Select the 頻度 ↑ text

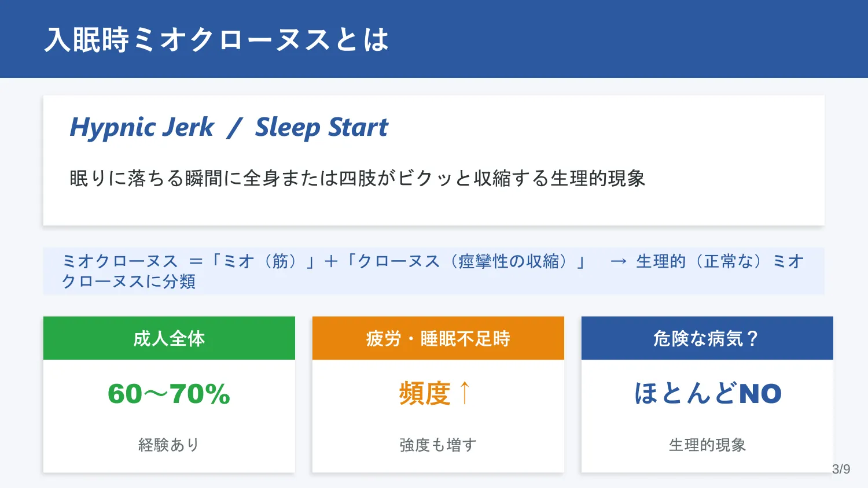(x=435, y=394)
